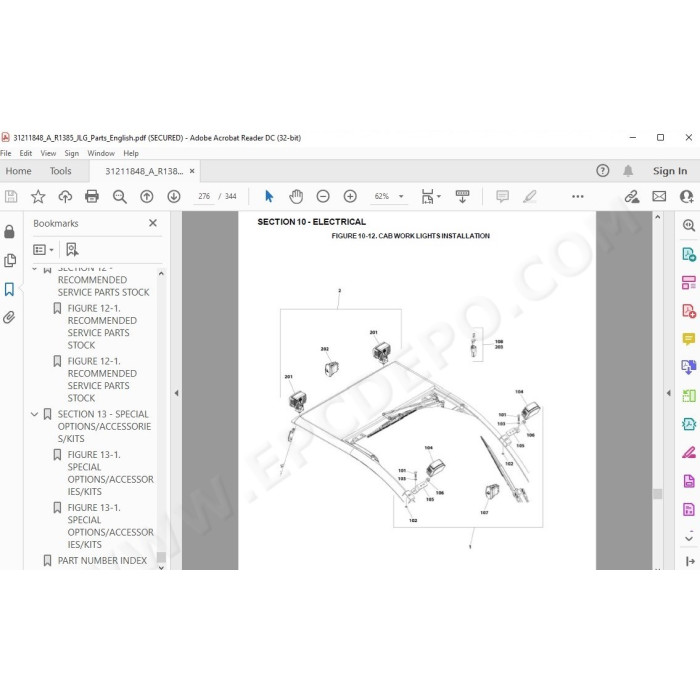The height and width of the screenshot is (700, 700).
Task: Open more tools ellipsis
Action: pyautogui.click(x=578, y=196)
